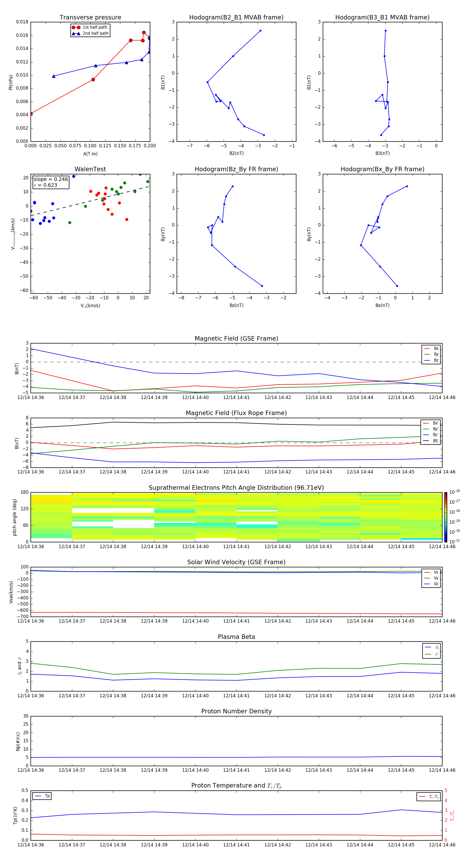Select the Suprathermal Electrons Pitch Angle Distribution title
The height and width of the screenshot is (868, 473).
point(236,488)
